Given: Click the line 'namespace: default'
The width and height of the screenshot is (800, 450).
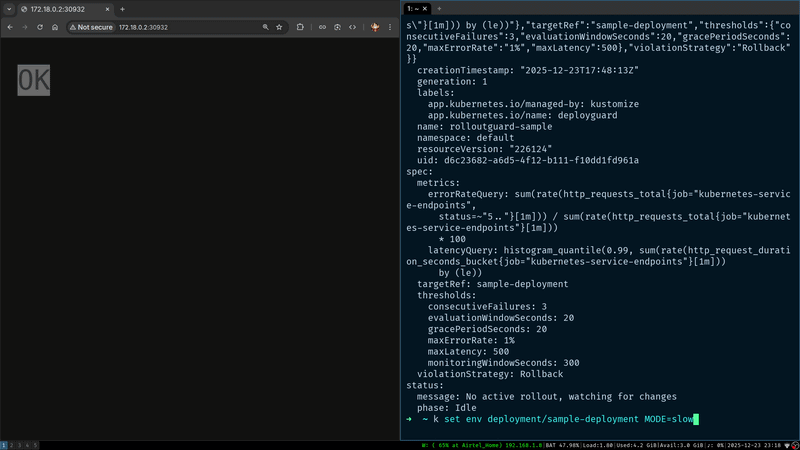Looking at the screenshot, I should coord(465,138).
